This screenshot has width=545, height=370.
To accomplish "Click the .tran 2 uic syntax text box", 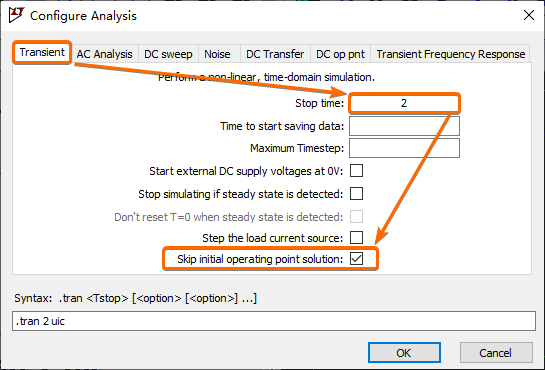I will pyautogui.click(x=274, y=321).
